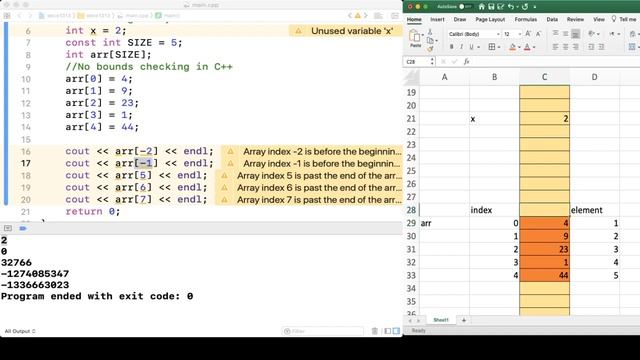Click the Paste clipboard icon in Excel
Viewport: 640px width, 360px height.
pos(415,36)
